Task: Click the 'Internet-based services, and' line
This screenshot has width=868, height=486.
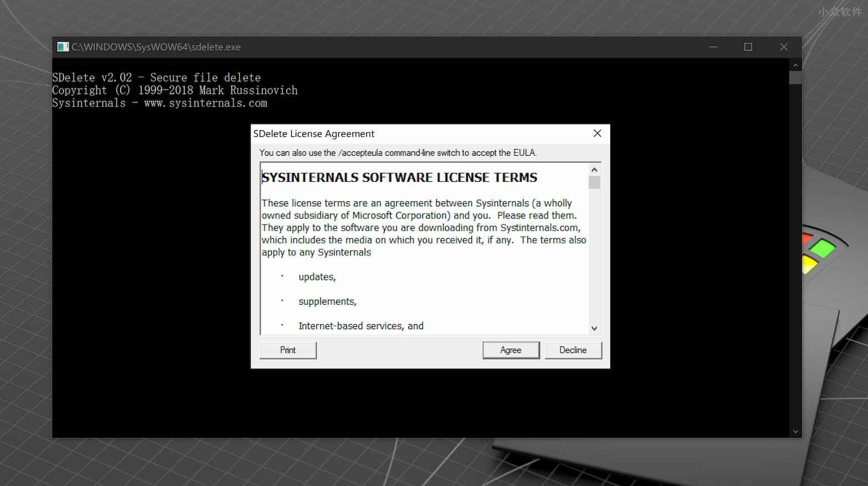Action: pos(361,326)
